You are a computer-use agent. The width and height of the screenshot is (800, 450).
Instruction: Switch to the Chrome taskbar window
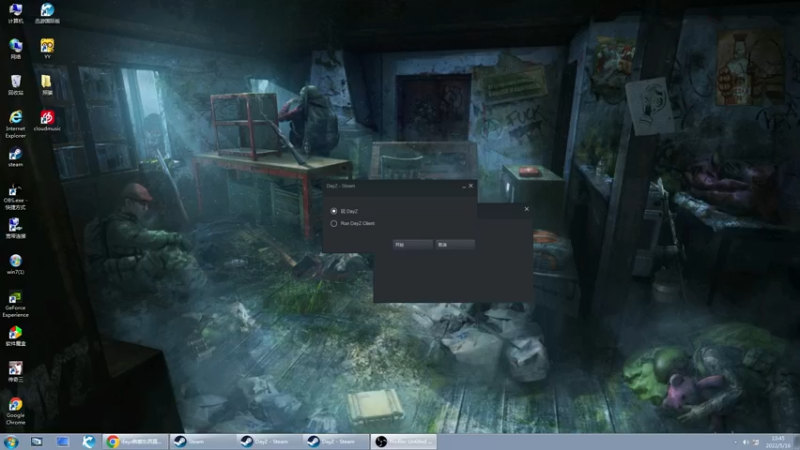tap(135, 441)
